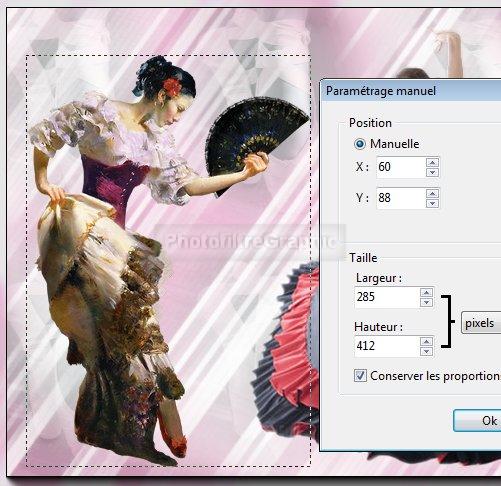Screen dimensions: 501x486
Task: Confirm the dialog with Ok button
Action: click(477, 420)
